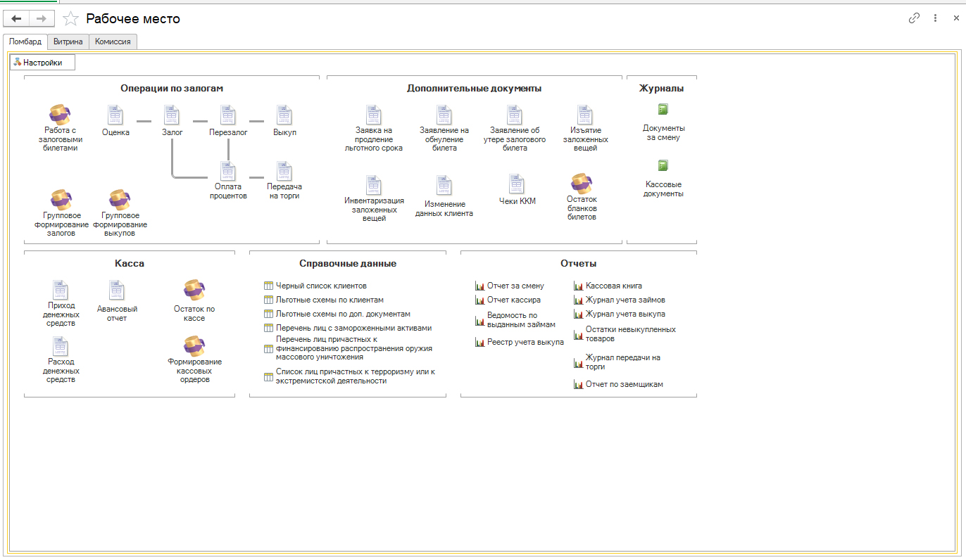Open Черный список клиентов reference

321,286
